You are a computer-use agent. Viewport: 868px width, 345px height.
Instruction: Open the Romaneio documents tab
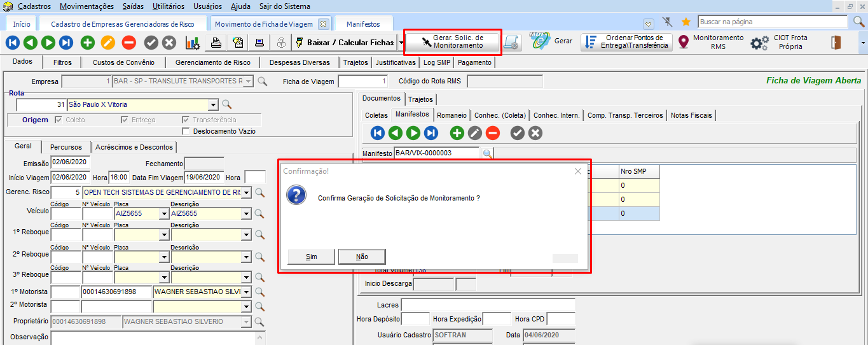tap(452, 115)
